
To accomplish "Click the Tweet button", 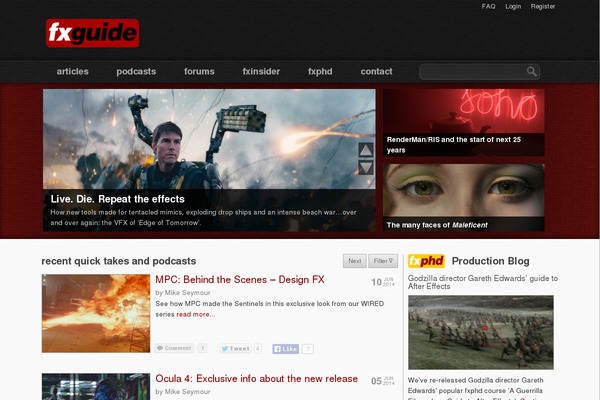I will click(x=235, y=348).
